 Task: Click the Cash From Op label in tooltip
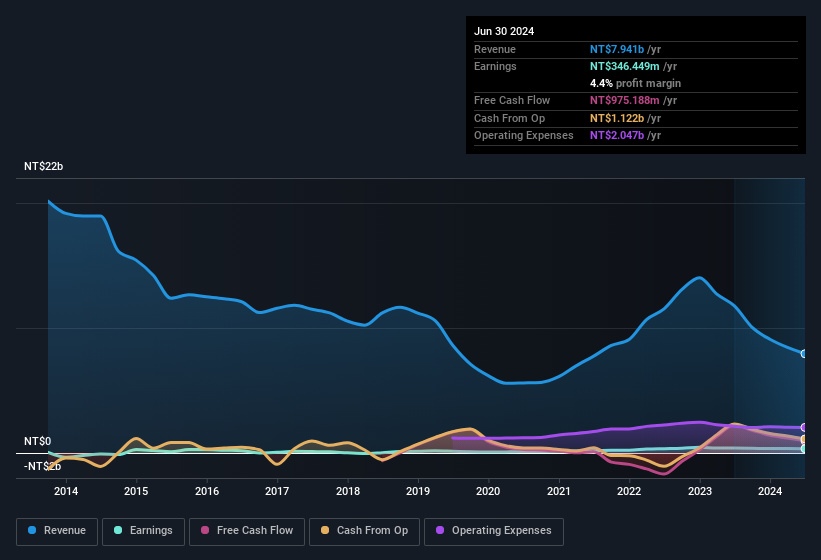point(509,118)
